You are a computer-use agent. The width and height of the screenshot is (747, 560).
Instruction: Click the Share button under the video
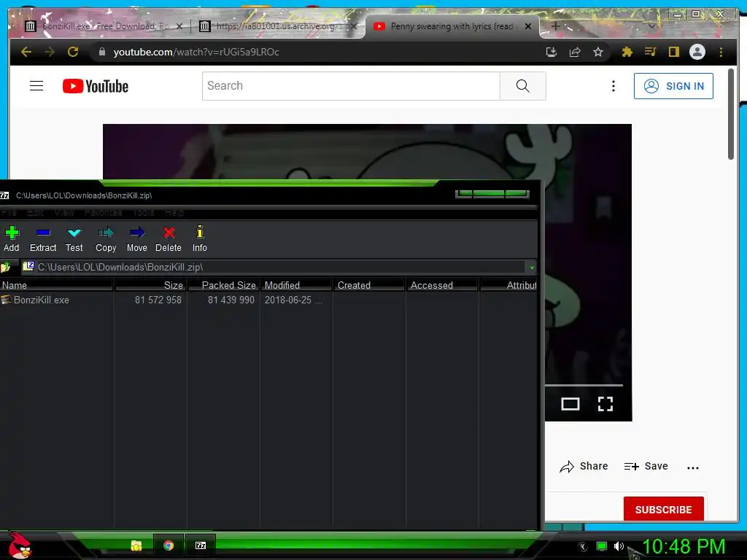tap(584, 467)
